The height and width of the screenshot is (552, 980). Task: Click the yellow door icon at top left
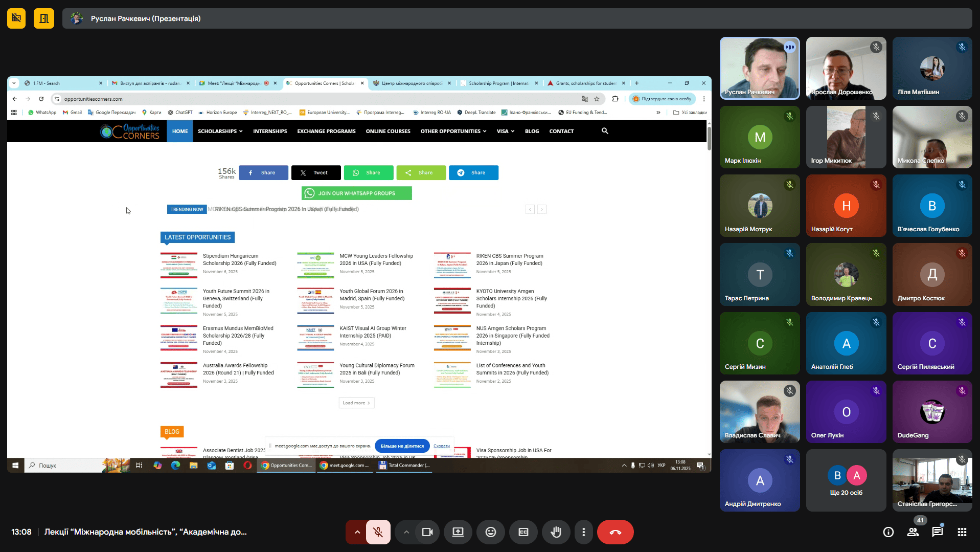click(x=44, y=18)
